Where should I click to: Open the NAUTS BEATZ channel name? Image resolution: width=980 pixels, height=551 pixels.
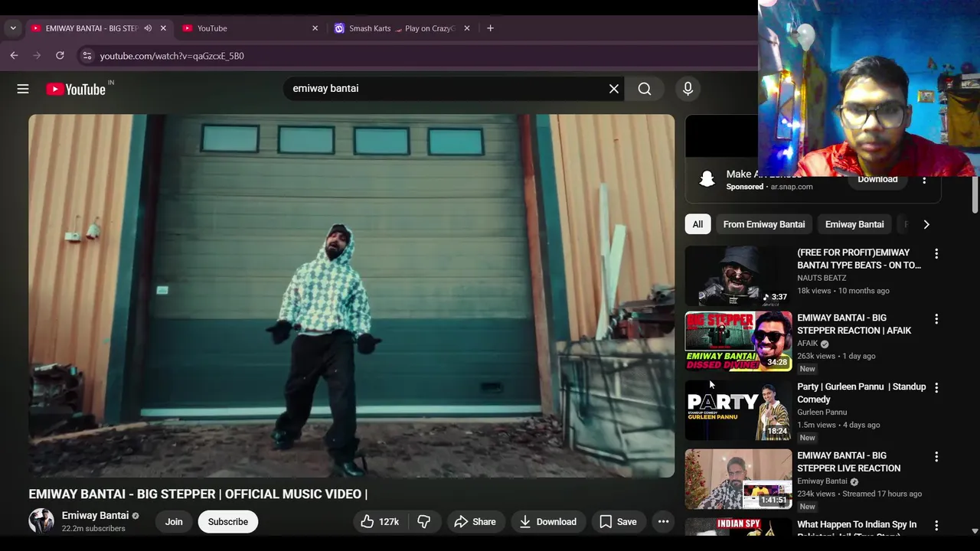[x=822, y=279]
